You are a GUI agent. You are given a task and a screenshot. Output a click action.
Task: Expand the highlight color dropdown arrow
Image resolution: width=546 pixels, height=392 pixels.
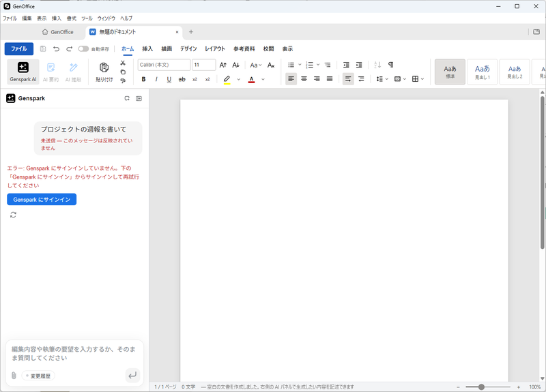pos(238,79)
